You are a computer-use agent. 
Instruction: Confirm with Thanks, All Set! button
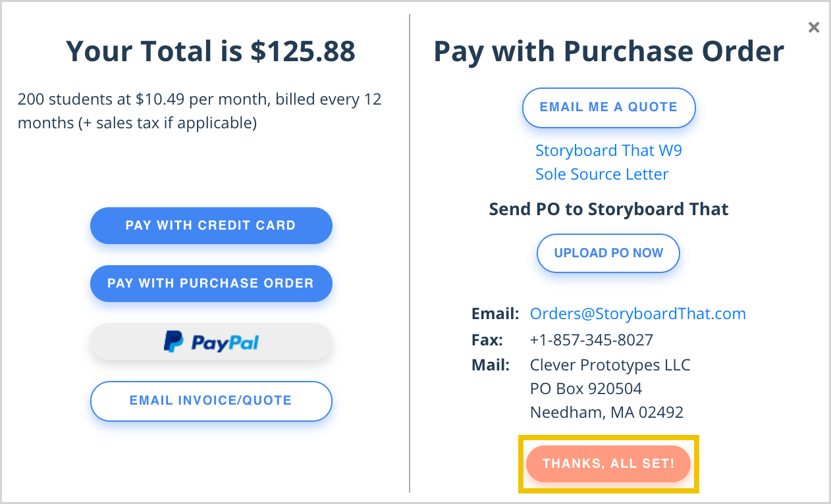pyautogui.click(x=608, y=464)
